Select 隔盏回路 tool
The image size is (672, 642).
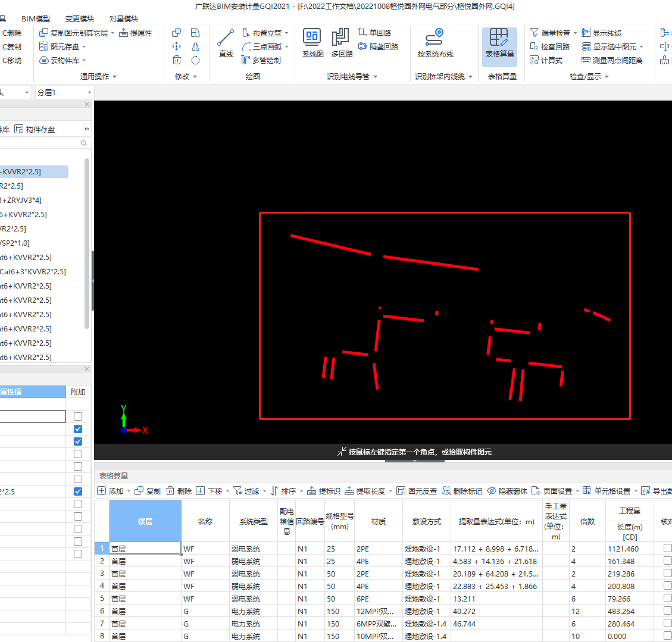point(379,46)
